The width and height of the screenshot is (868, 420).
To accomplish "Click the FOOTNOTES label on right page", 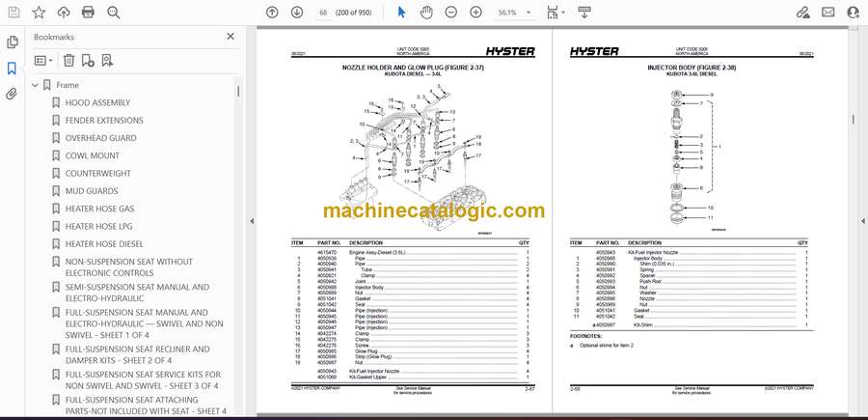I will 585,336.
